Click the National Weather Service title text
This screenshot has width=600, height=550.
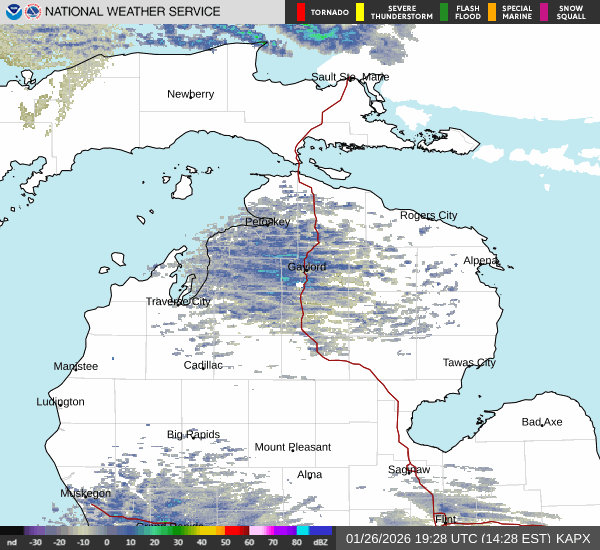134,12
